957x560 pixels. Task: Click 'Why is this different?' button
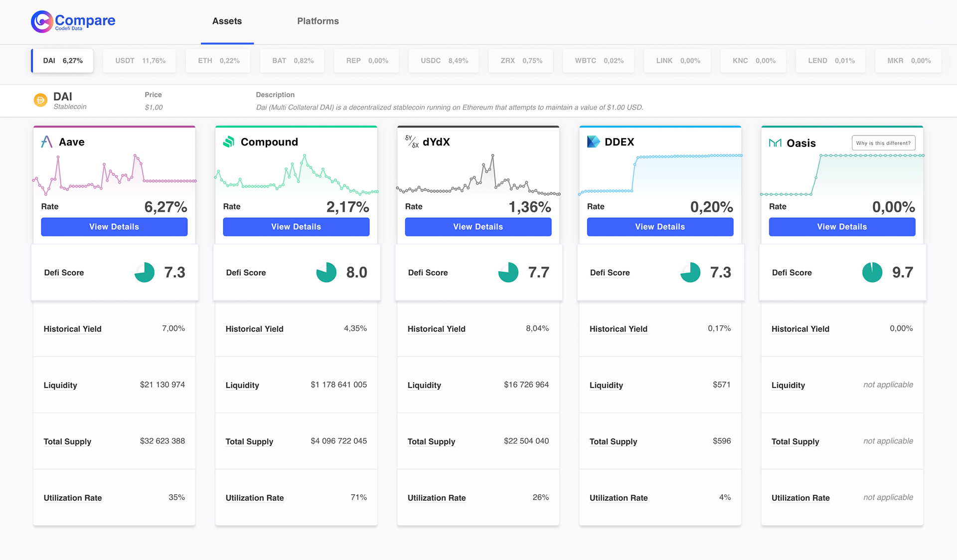883,143
